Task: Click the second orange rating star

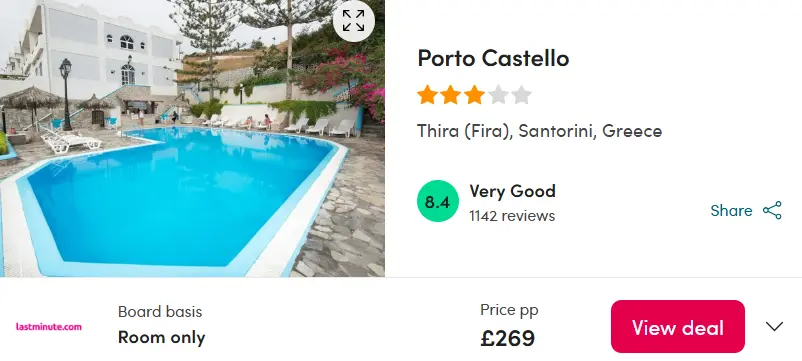Action: tap(451, 95)
